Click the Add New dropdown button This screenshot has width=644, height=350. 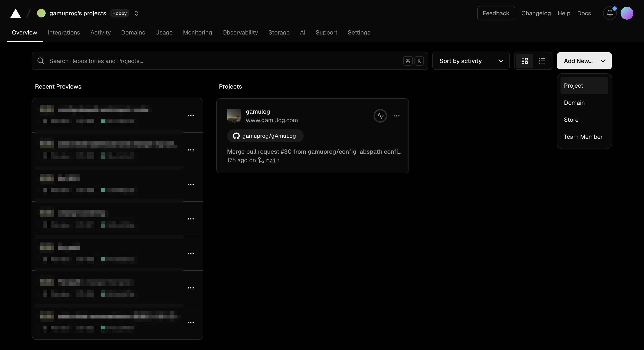coord(584,61)
